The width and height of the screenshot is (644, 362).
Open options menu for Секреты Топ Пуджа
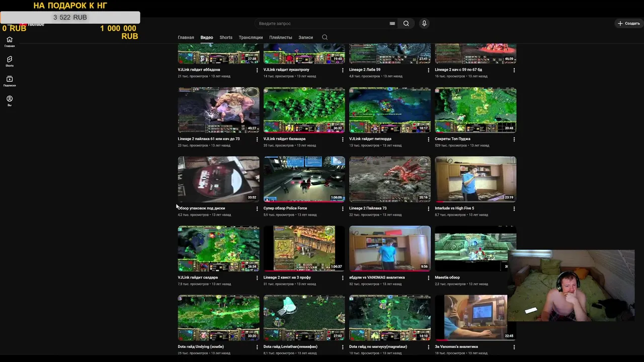tap(514, 139)
